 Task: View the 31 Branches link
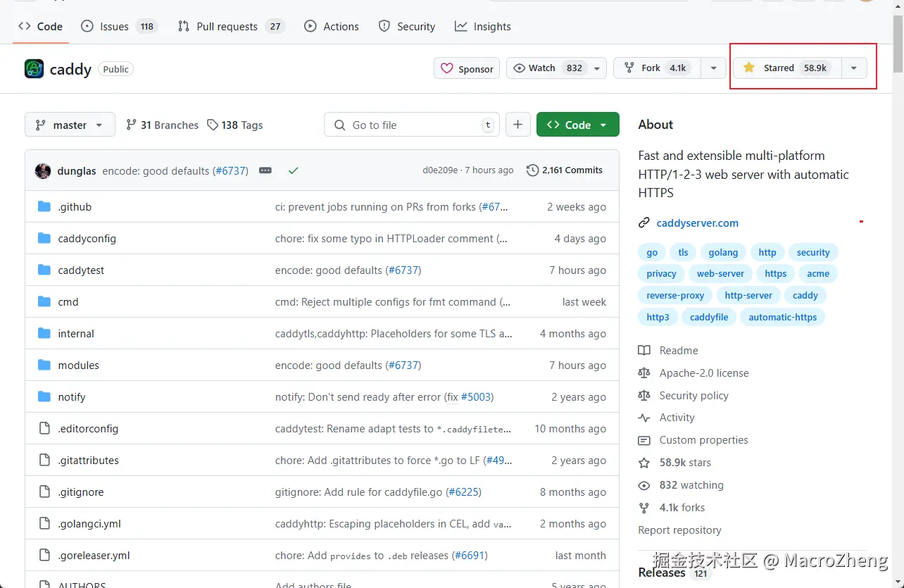[x=162, y=125]
